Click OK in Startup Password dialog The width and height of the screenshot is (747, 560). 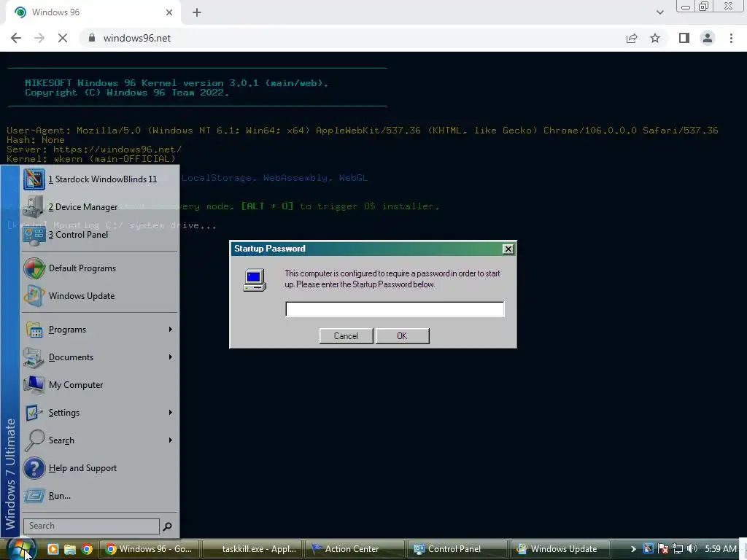(402, 335)
